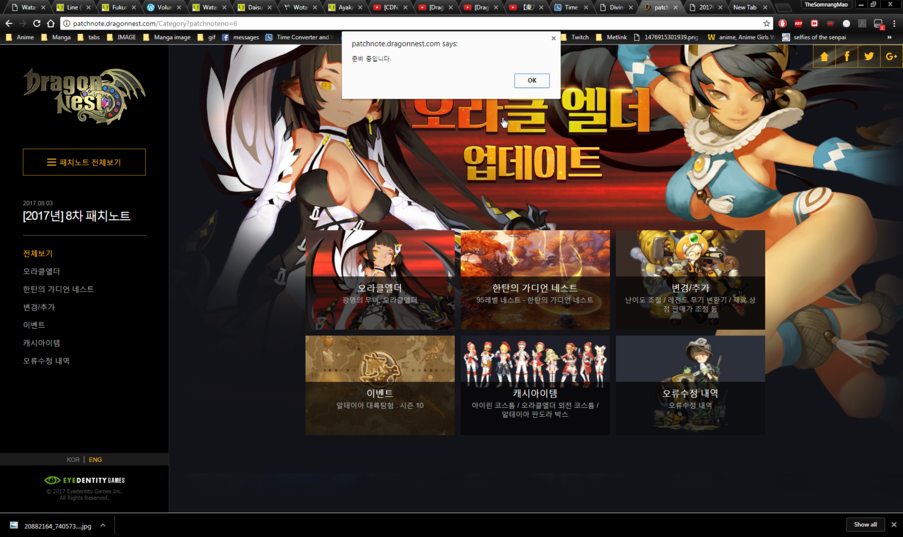This screenshot has width=903, height=537.
Task: Open the Metlink bookmark folder
Action: (611, 37)
